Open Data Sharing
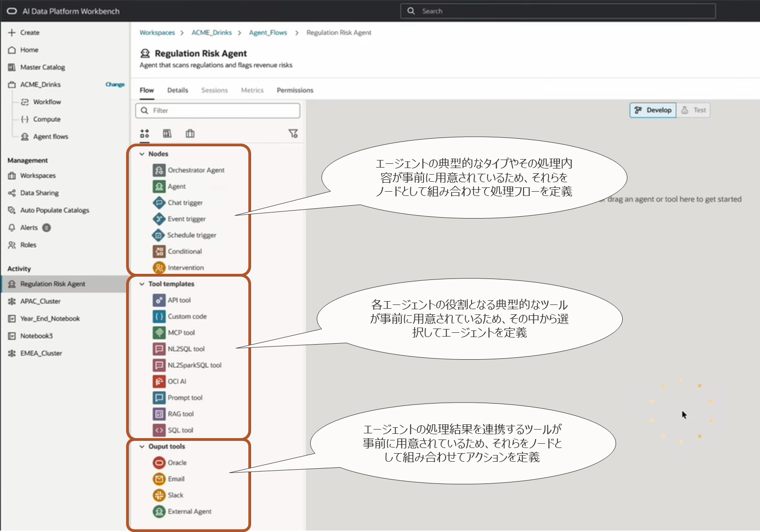Screen dimensions: 760x532 point(34,193)
